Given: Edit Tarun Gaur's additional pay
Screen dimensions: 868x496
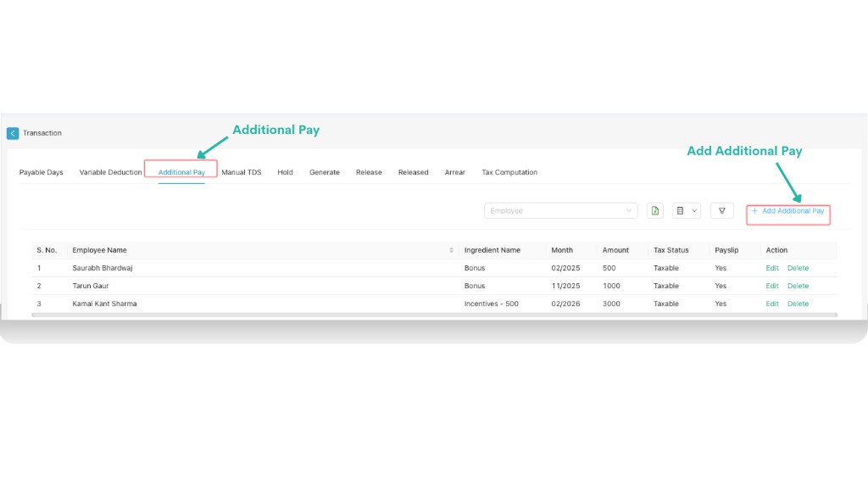Looking at the screenshot, I should click(x=771, y=286).
